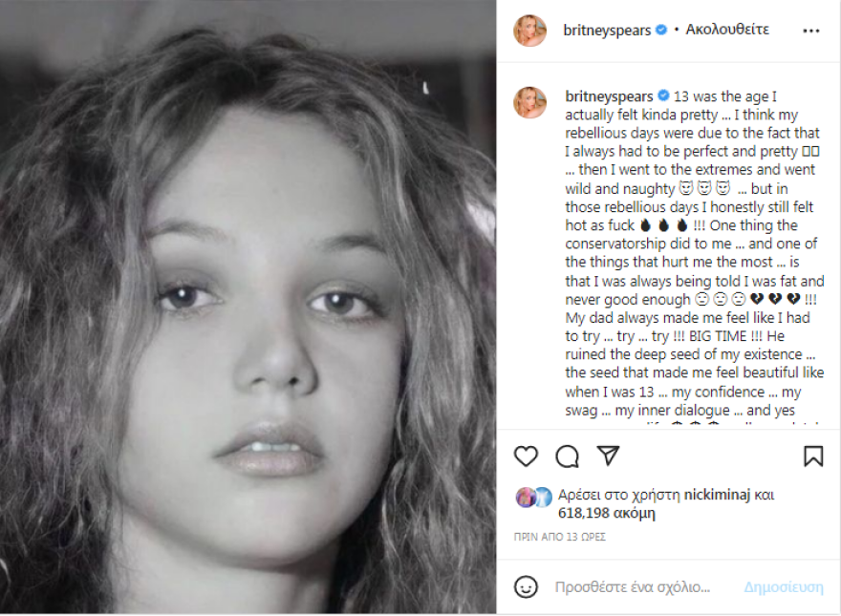Click the profile avatar beside the caption
Screen dimensions: 841x616
point(529,102)
